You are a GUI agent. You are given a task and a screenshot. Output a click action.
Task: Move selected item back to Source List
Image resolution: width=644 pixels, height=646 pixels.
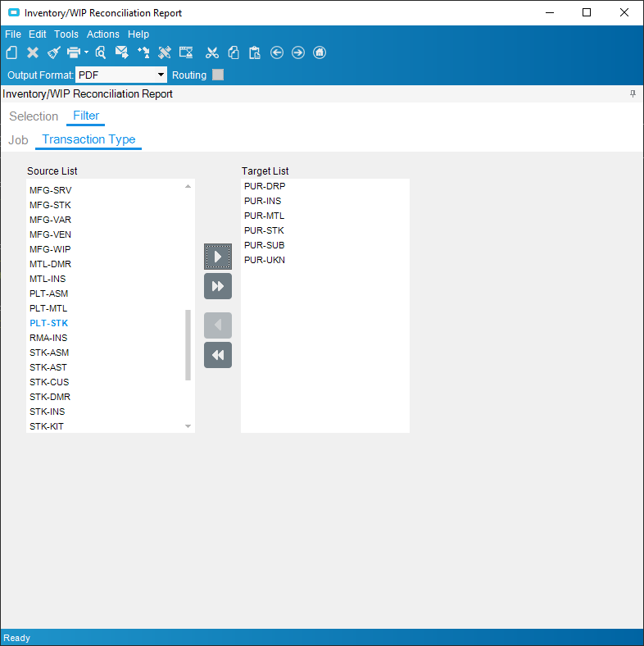(218, 325)
